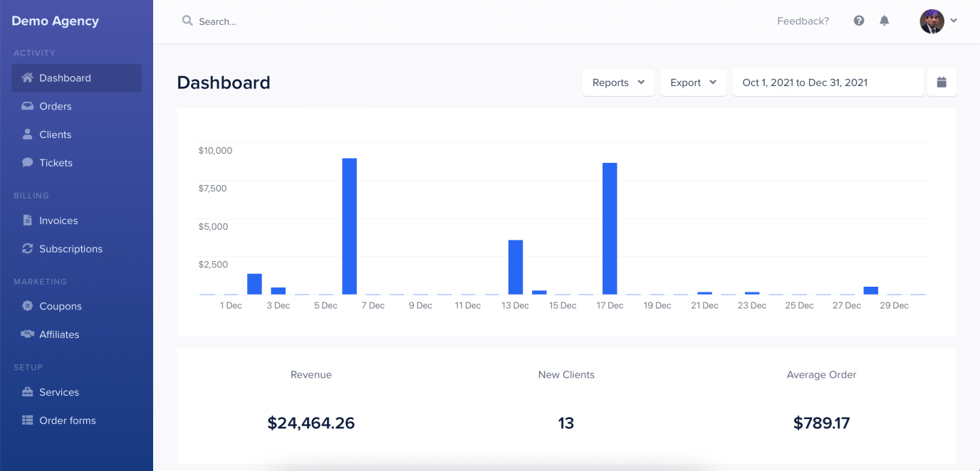Open the help question mark icon
This screenshot has height=471, width=980.
(x=858, y=21)
